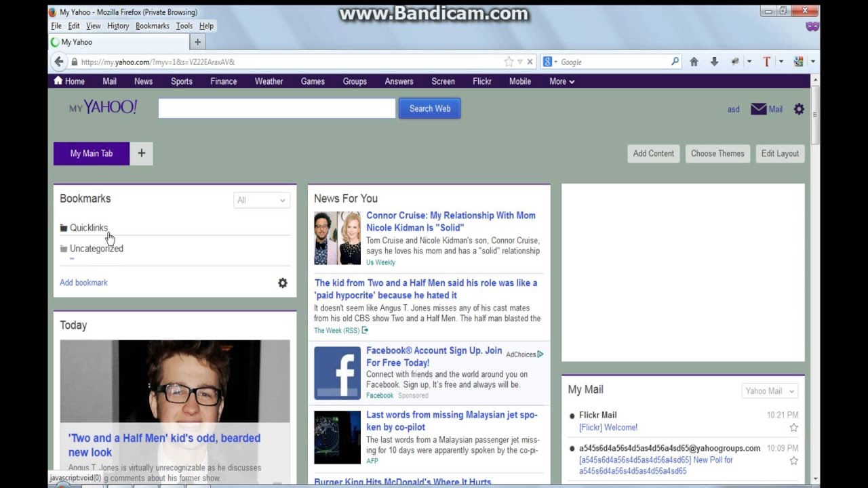Viewport: 868px width, 488px height.
Task: Click the Edit Layout button
Action: (x=780, y=153)
